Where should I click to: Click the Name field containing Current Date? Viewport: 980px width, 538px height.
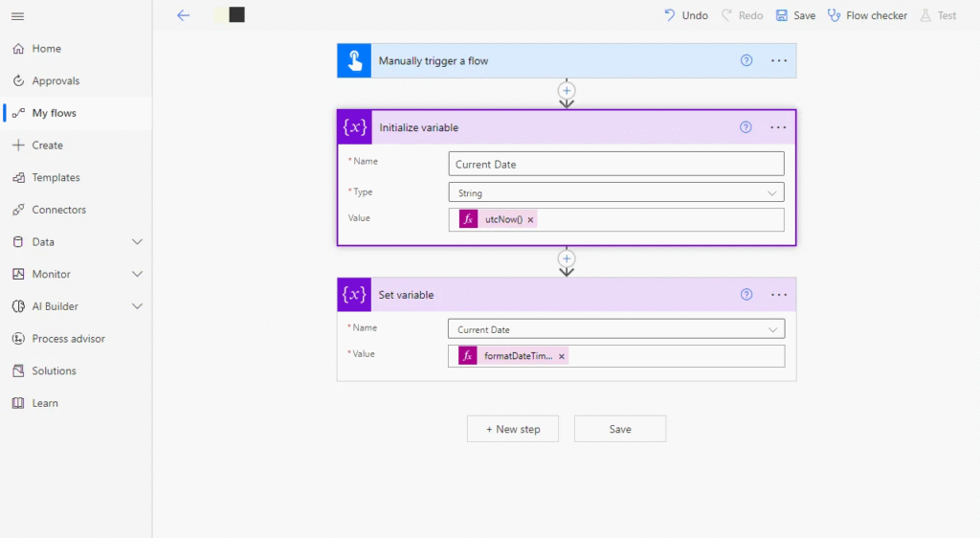click(615, 165)
